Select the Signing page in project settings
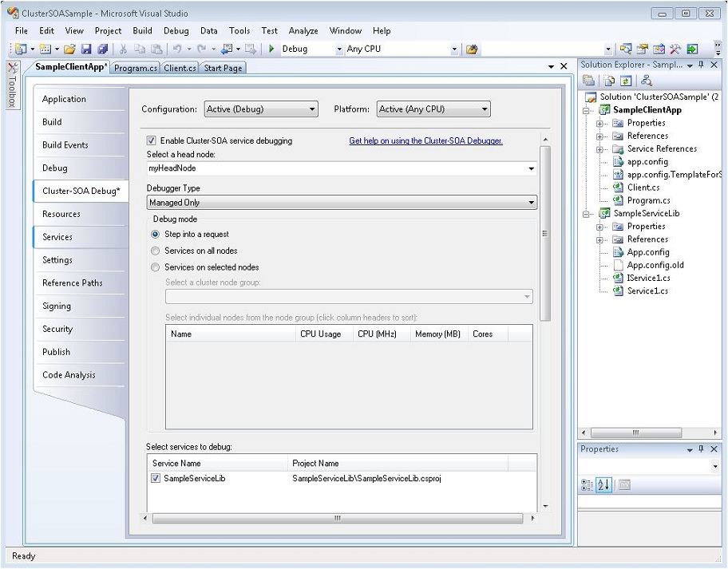This screenshot has height=569, width=728. point(57,306)
